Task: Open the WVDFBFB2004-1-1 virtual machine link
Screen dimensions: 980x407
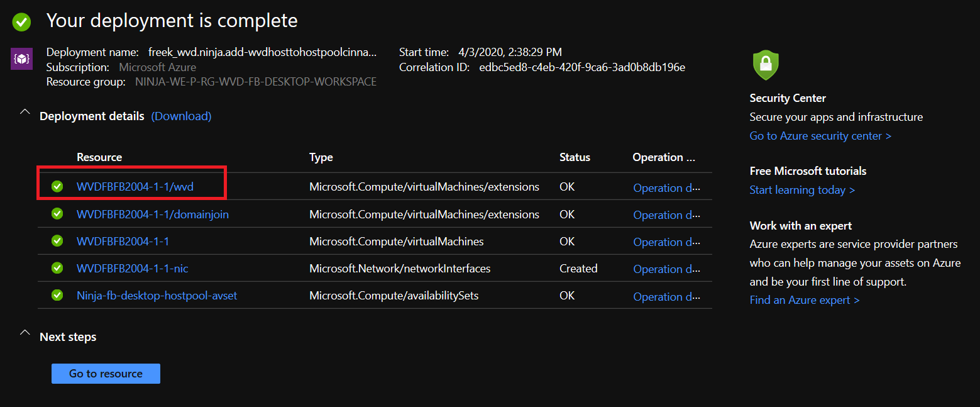Action: 123,242
